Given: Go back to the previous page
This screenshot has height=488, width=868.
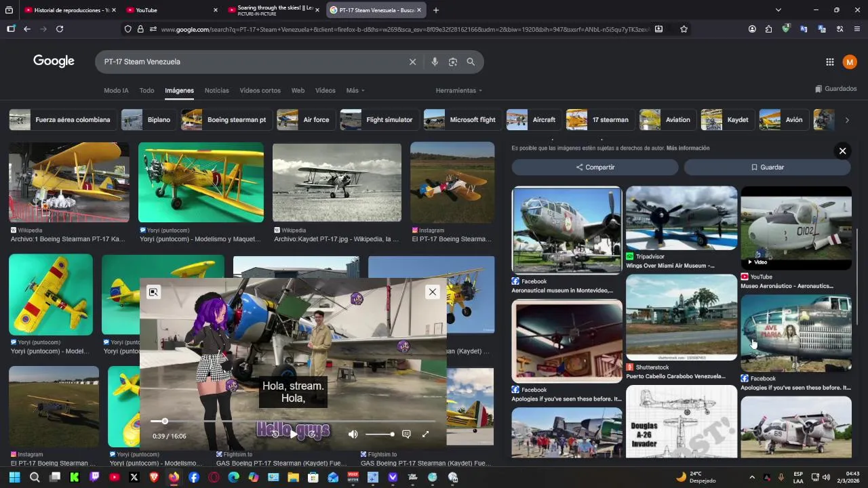Looking at the screenshot, I should [x=27, y=29].
